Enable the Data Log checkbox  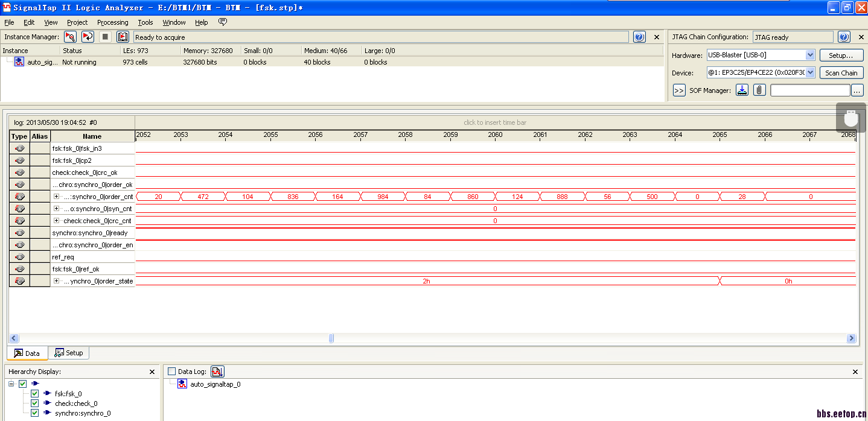(x=172, y=372)
